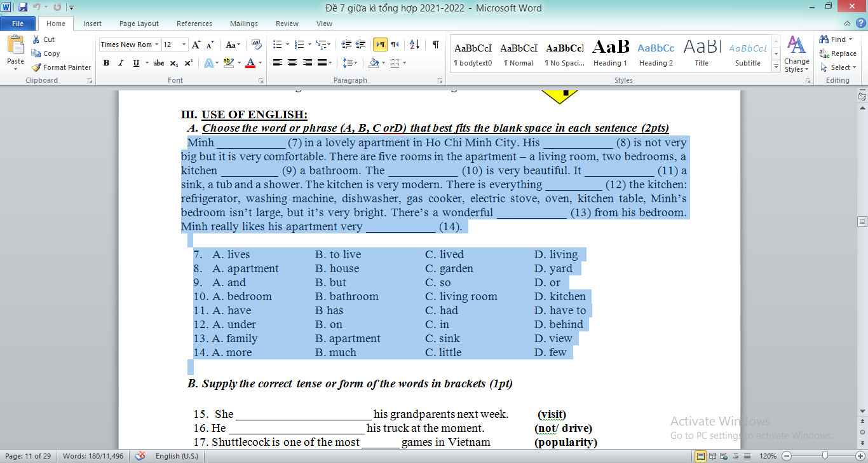Viewport: 868px width, 463px height.
Task: Click the Save icon in quick access toolbar
Action: tap(23, 8)
